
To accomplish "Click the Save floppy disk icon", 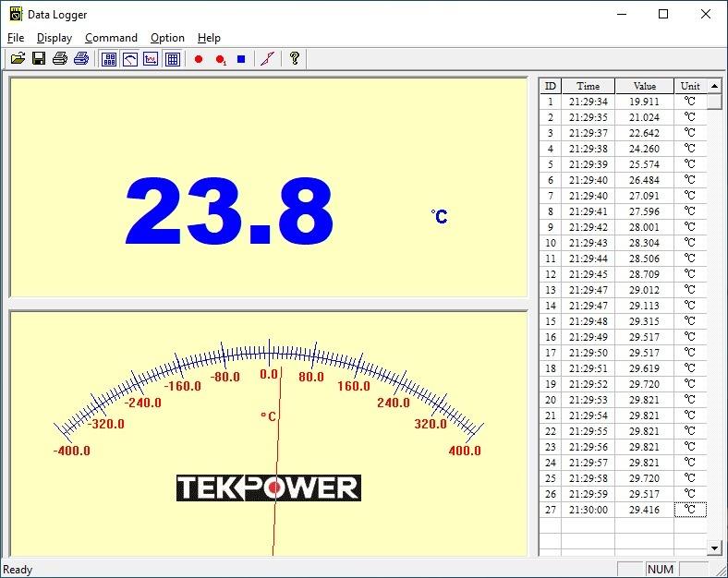I will click(39, 59).
